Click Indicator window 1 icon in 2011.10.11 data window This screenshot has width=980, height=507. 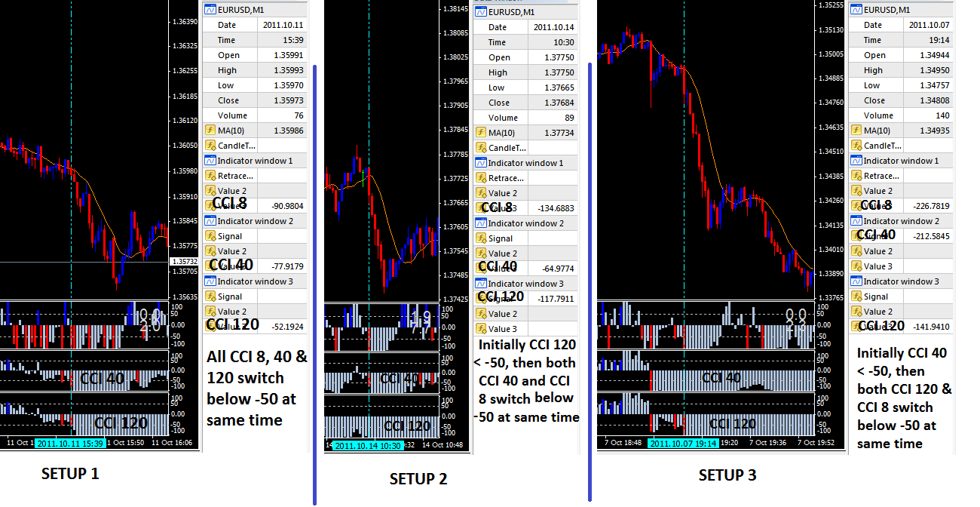coord(210,161)
